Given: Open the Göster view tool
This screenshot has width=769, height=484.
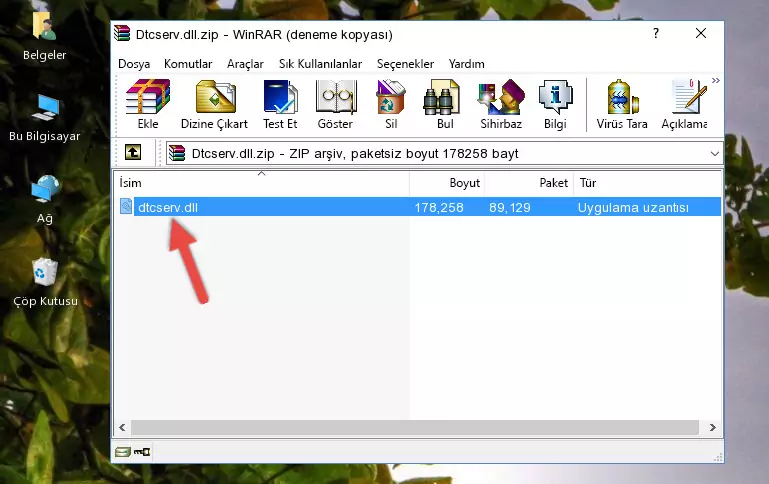Looking at the screenshot, I should [x=335, y=104].
